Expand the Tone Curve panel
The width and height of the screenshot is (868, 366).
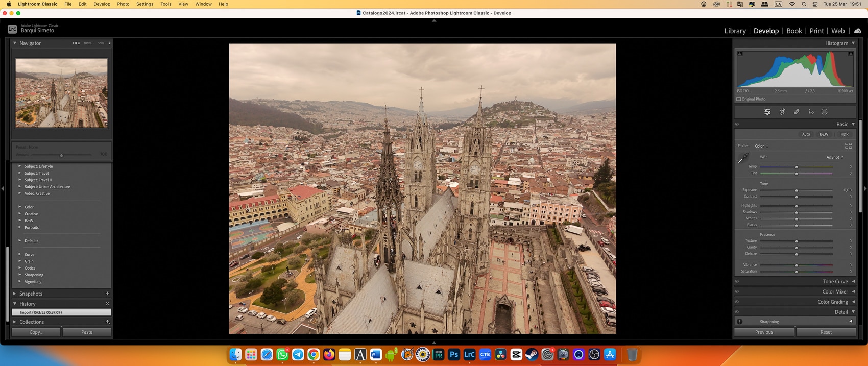click(x=853, y=281)
